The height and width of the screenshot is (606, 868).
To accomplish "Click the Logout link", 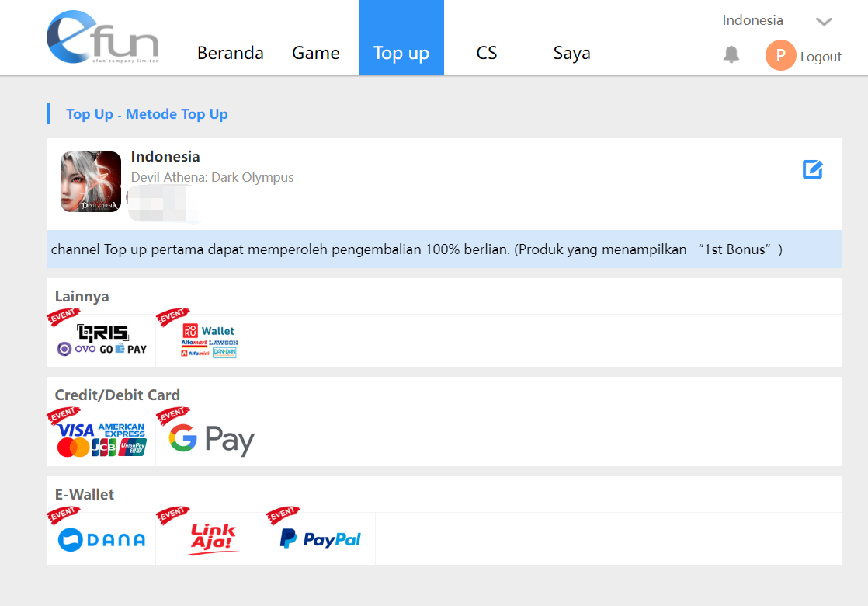I will pos(821,57).
